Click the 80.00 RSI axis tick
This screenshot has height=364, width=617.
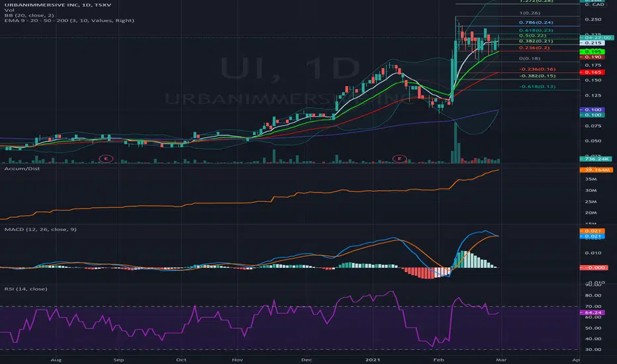(593, 295)
